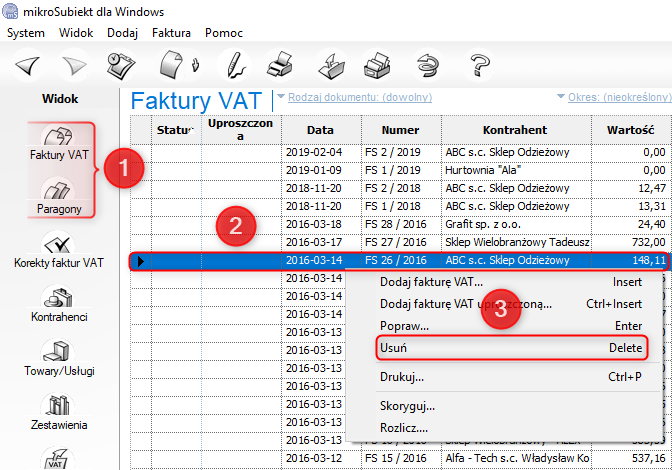Viewport: 672px width, 470px height.
Task: Choose Usuń in the context menu
Action: point(512,347)
